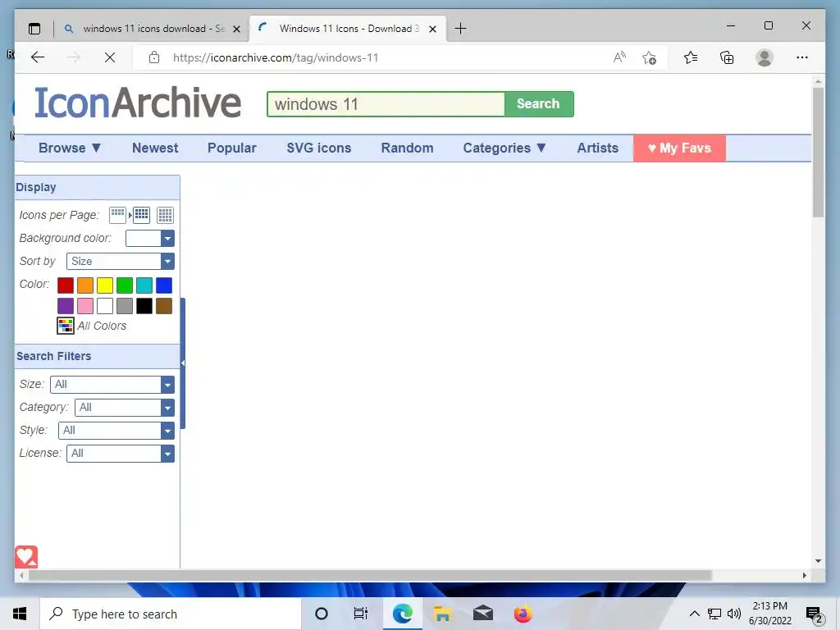The image size is (840, 630).
Task: Open Read aloud in address bar
Action: click(619, 57)
